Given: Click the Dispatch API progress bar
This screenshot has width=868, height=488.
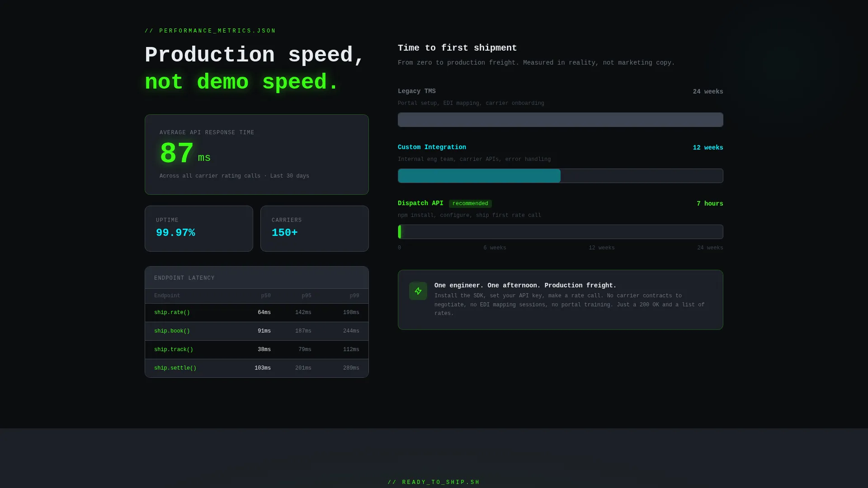Looking at the screenshot, I should (x=560, y=232).
